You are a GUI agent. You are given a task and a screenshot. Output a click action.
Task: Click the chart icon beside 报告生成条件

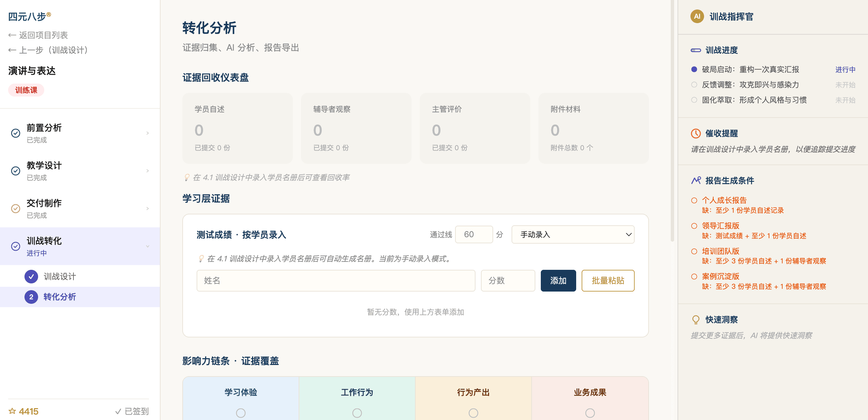tap(696, 180)
